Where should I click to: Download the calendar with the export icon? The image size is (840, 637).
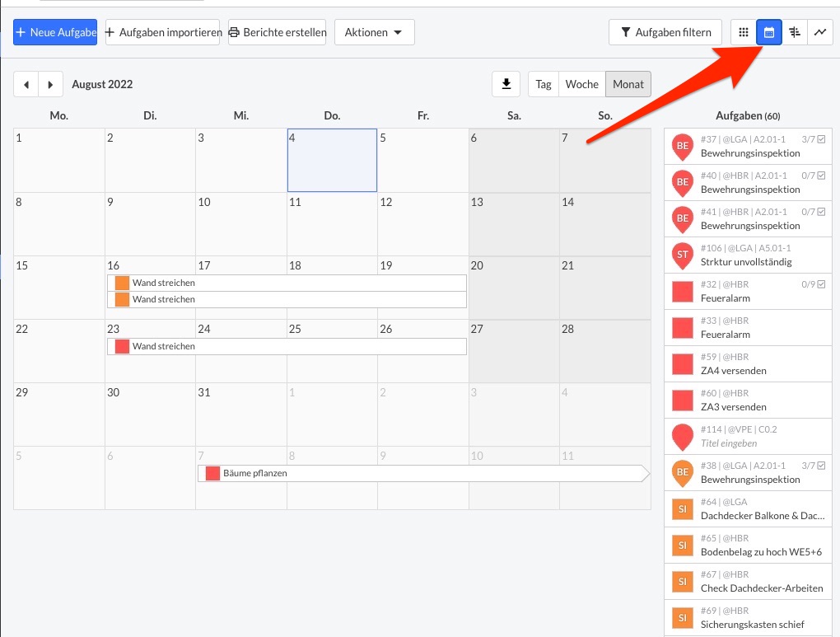[506, 84]
